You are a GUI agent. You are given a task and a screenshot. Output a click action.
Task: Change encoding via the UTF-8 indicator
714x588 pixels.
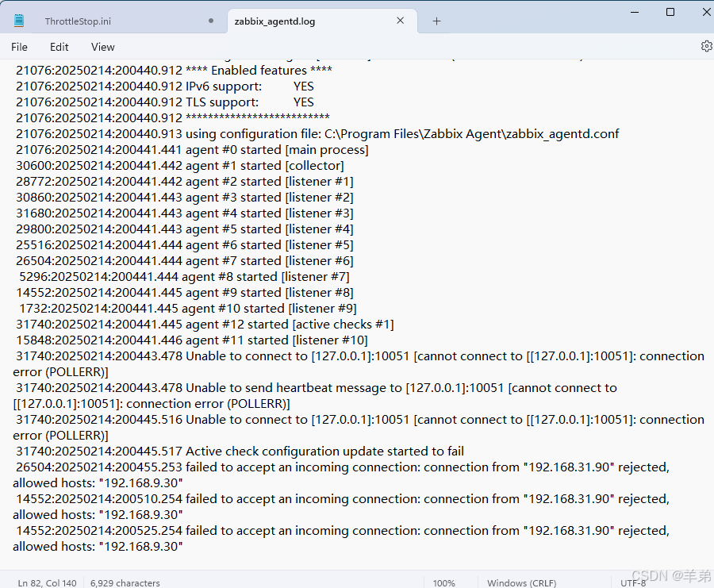point(633,582)
